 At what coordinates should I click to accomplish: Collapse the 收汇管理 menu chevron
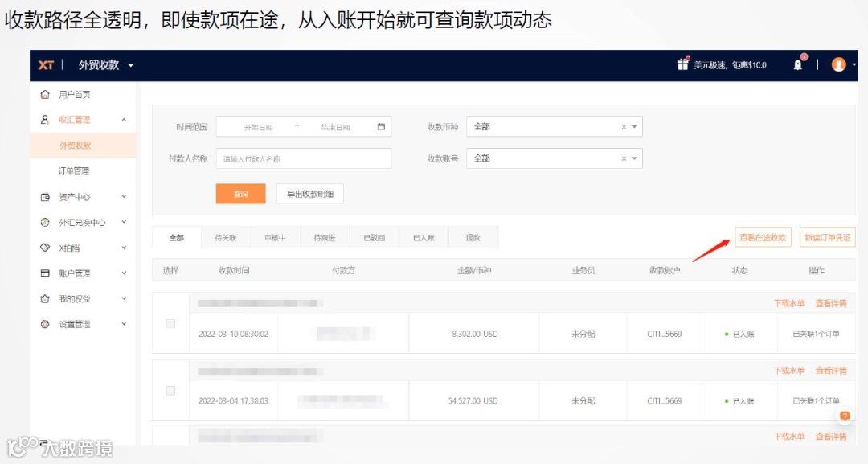click(124, 120)
